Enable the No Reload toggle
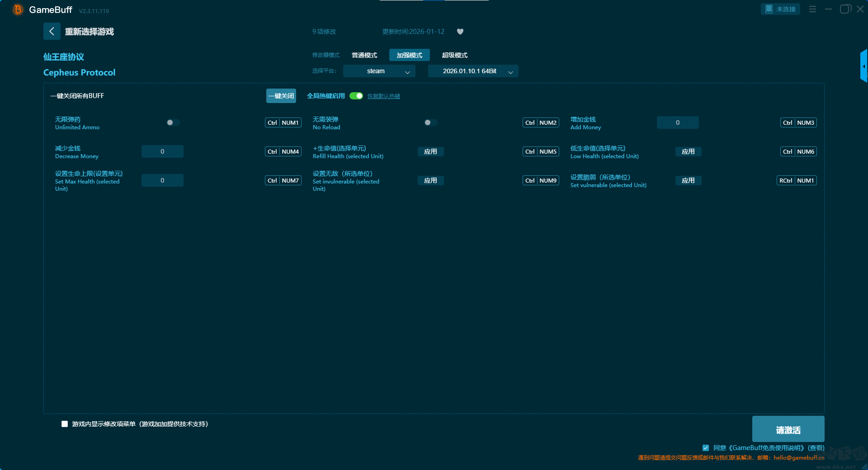Viewport: 868px width, 470px height. click(x=430, y=122)
